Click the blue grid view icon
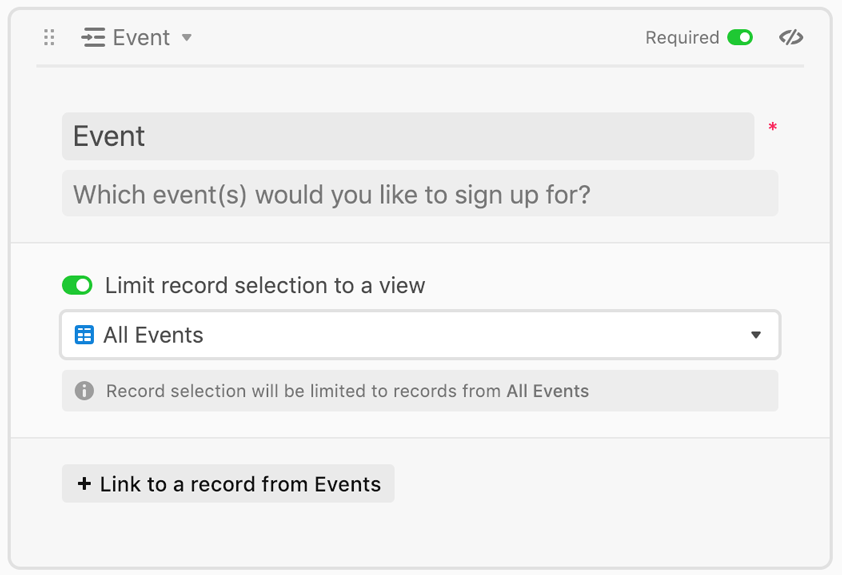 [x=84, y=334]
